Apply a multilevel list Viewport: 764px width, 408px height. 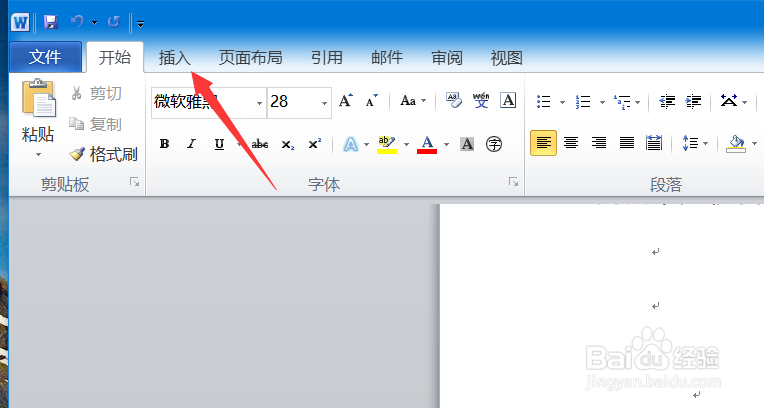point(623,102)
